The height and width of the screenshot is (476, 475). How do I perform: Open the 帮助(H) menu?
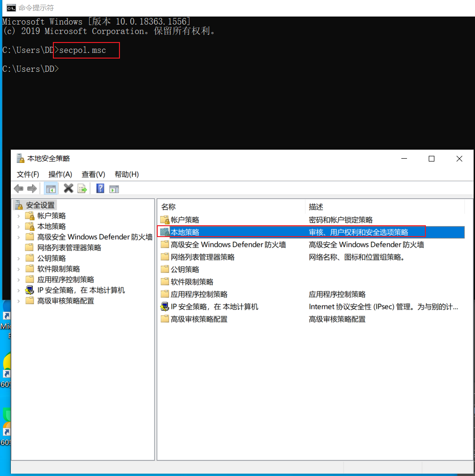click(127, 175)
